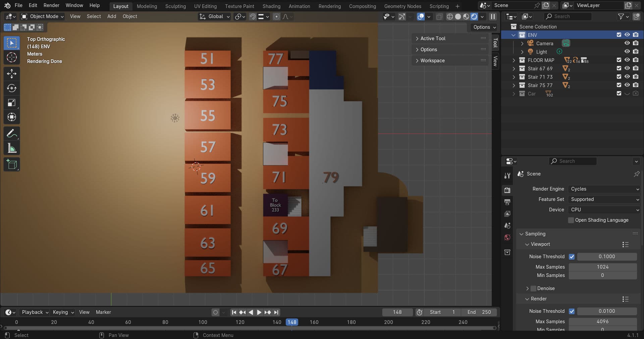This screenshot has width=644, height=339.
Task: Click the current frame field 148
Action: [x=397, y=312]
